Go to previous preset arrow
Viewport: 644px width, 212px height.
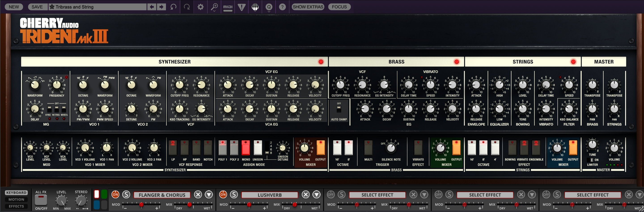pyautogui.click(x=152, y=7)
